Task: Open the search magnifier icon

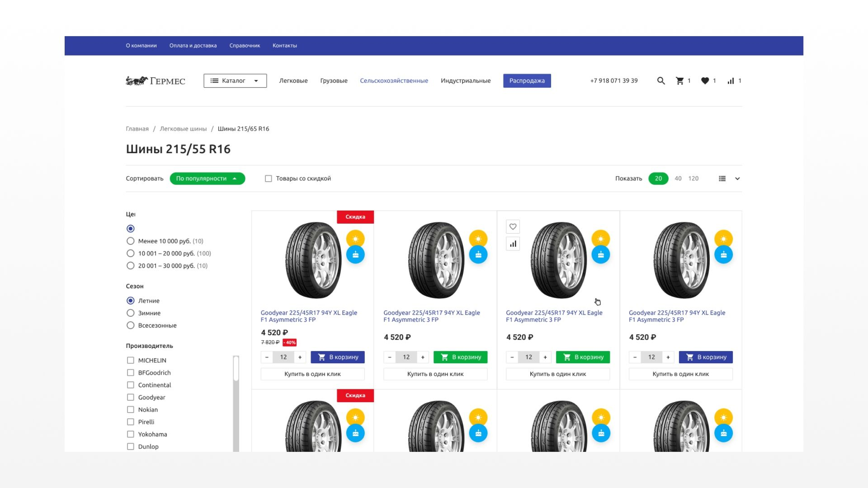Action: pyautogui.click(x=661, y=81)
